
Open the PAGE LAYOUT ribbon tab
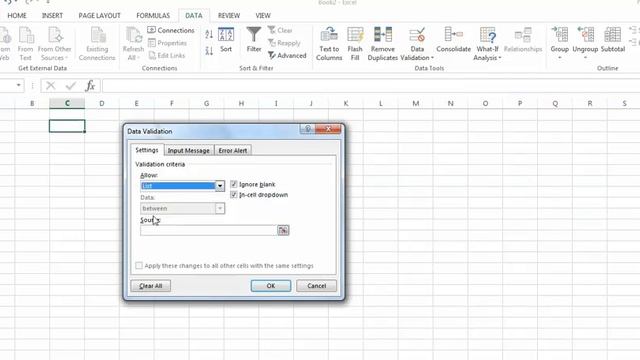click(x=99, y=16)
